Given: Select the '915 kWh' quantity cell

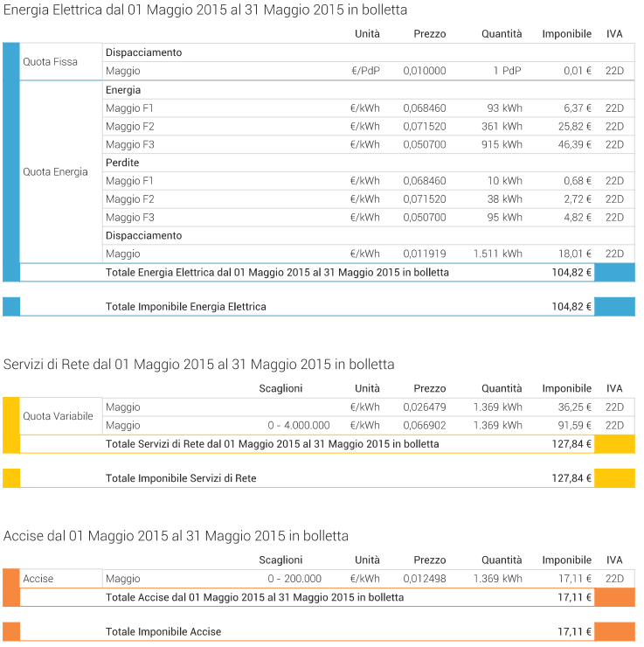Looking at the screenshot, I should pyautogui.click(x=502, y=144).
